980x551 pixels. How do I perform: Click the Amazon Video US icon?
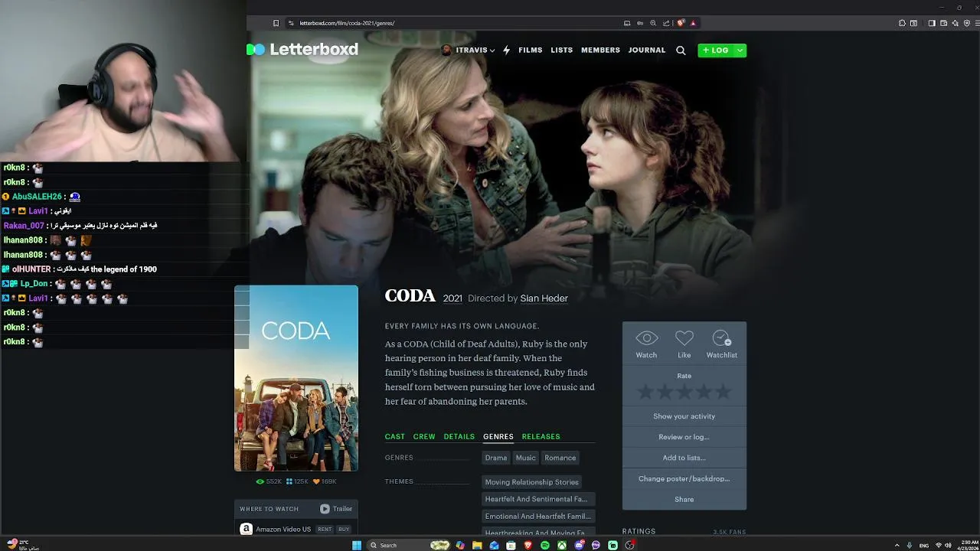point(247,529)
